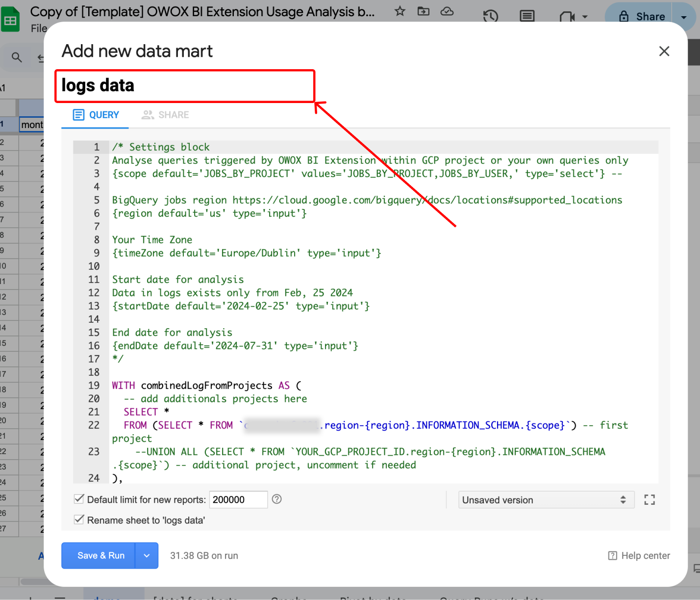The height and width of the screenshot is (600, 700).
Task: Click the scope default line in query
Action: coord(367,174)
